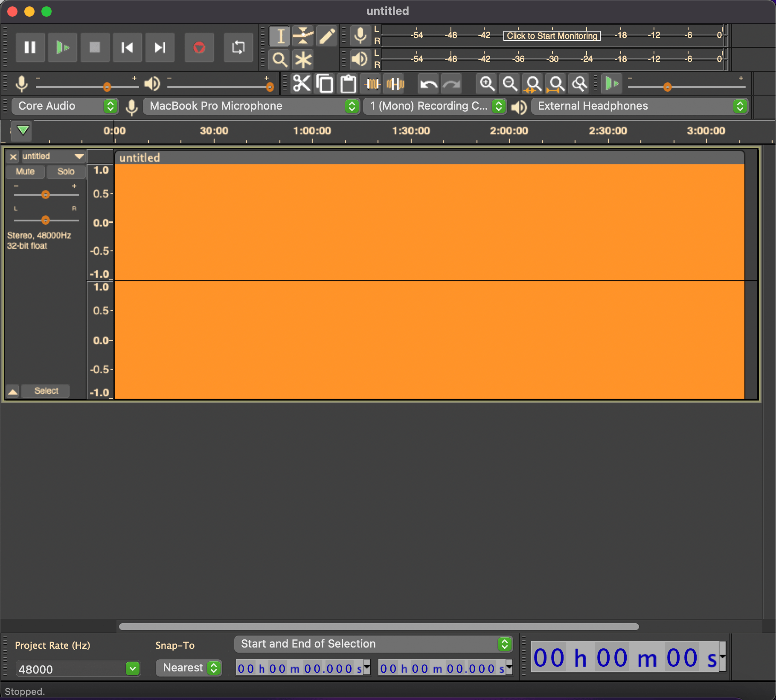Start recording with the record button

[199, 47]
